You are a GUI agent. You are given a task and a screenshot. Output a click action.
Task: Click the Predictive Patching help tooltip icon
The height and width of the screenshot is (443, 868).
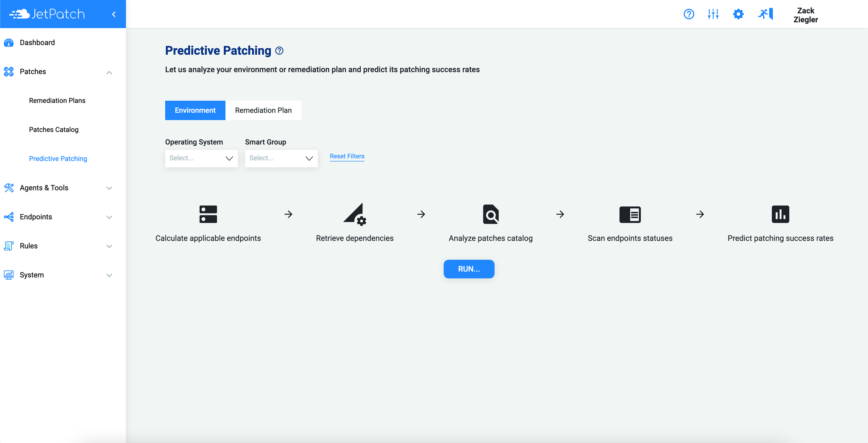279,50
